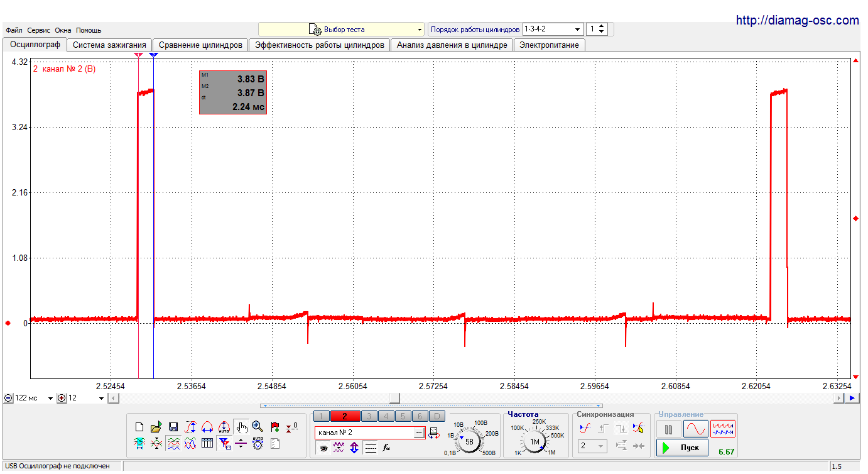Open cylinder firing order 1-3-4-2 dropdown
This screenshot has width=868, height=474.
(552, 30)
